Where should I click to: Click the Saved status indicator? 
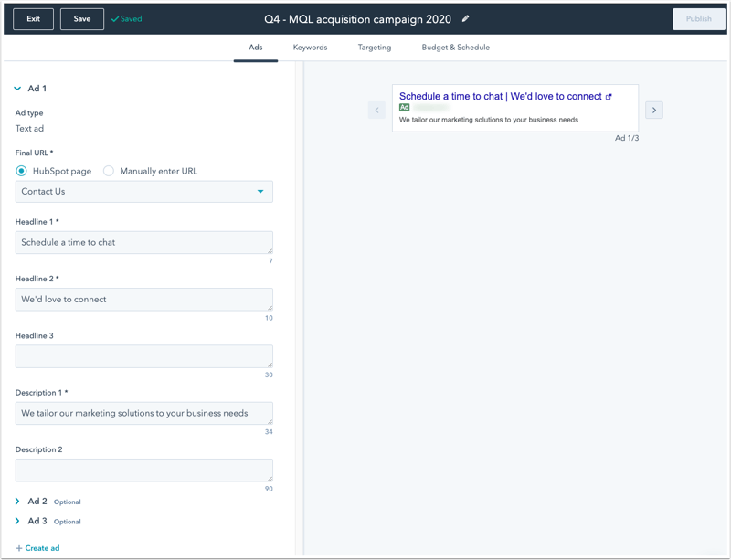[x=126, y=18]
